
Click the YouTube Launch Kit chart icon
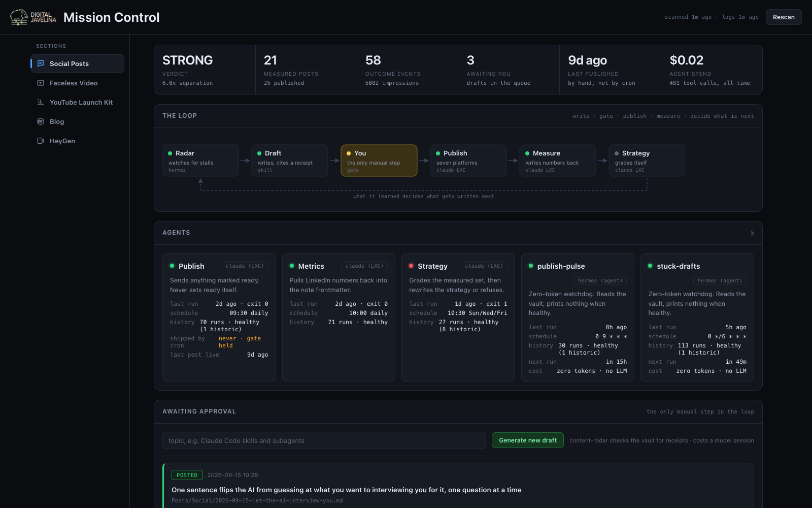click(41, 102)
